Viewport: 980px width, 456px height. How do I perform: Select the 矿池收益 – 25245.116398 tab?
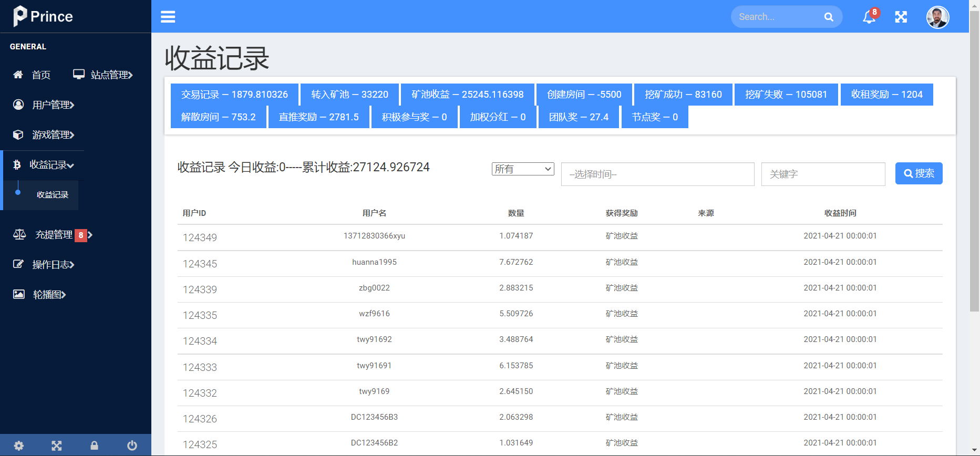[x=467, y=95]
